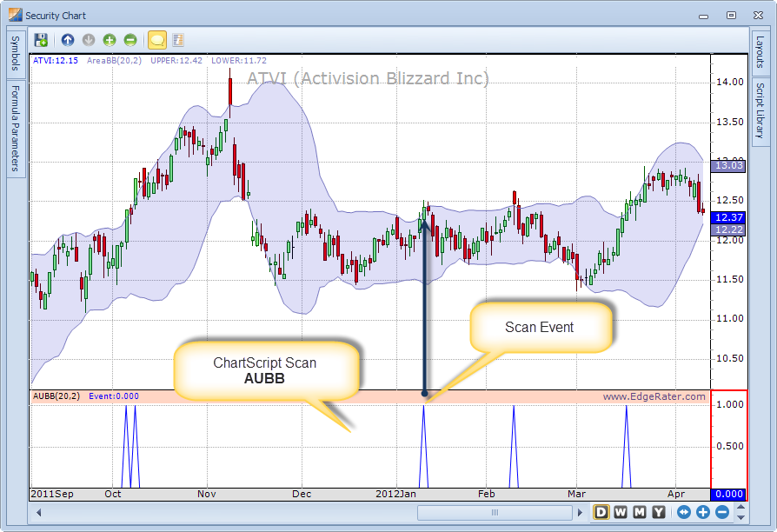This screenshot has width=777, height=532.
Task: Switch to the Monthly (M) timeframe
Action: click(x=639, y=512)
